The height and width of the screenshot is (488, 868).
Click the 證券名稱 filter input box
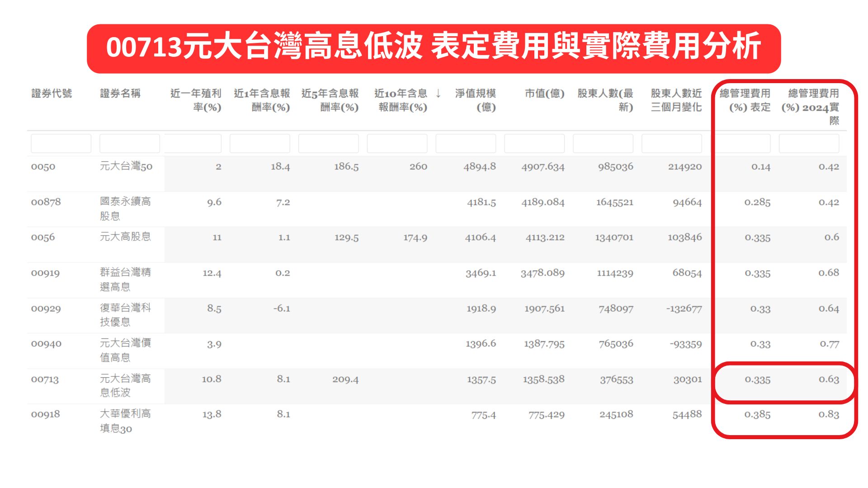[129, 144]
